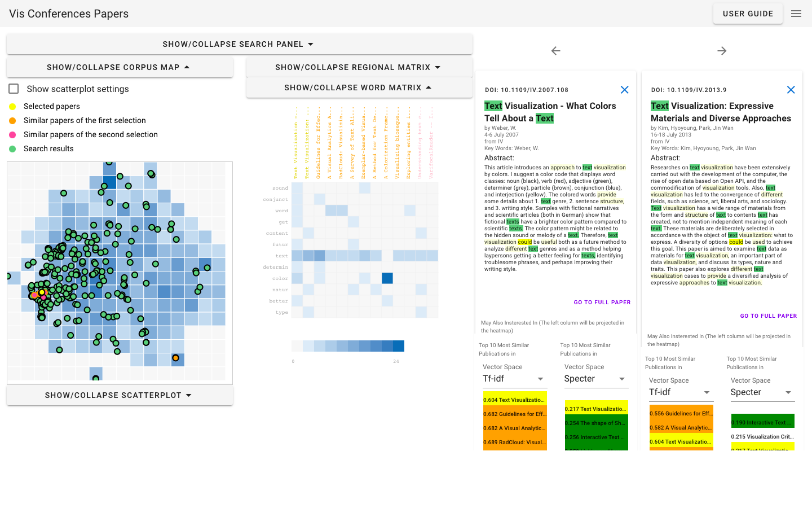Click 'Understanding text c...' pink column header
This screenshot has height=508, width=812.
pyautogui.click(x=420, y=142)
